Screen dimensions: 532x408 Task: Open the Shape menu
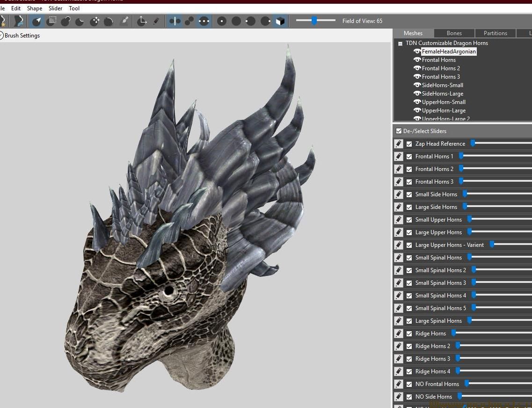(34, 8)
